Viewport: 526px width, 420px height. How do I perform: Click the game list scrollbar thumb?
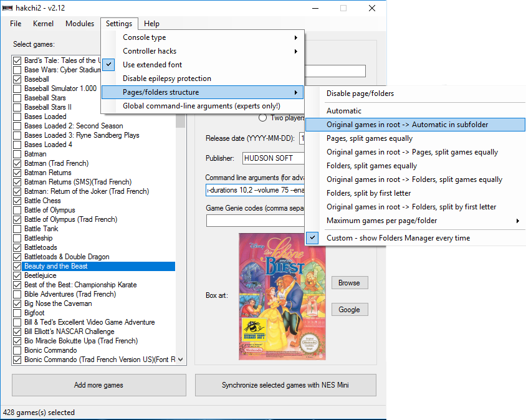181,120
